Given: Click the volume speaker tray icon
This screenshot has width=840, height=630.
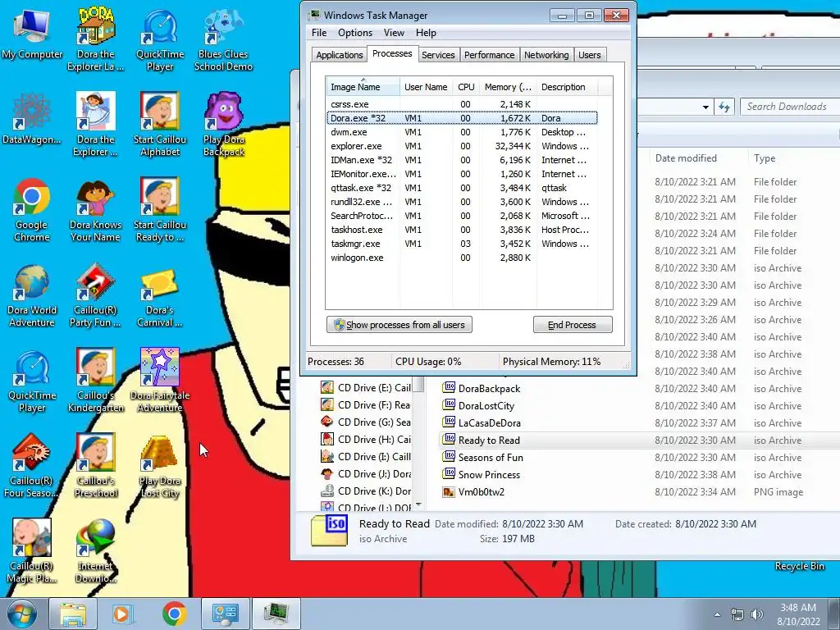Looking at the screenshot, I should (x=757, y=614).
